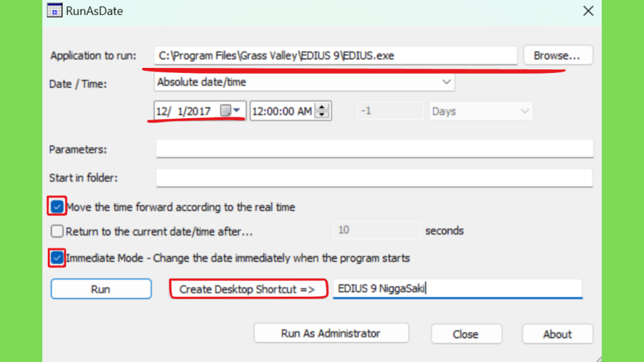
Task: Increase the time with the up arrow
Action: [323, 107]
